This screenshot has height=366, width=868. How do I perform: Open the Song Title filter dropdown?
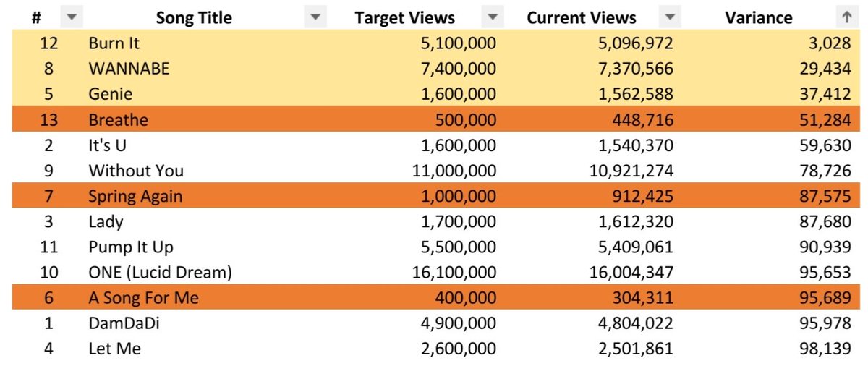pos(315,18)
